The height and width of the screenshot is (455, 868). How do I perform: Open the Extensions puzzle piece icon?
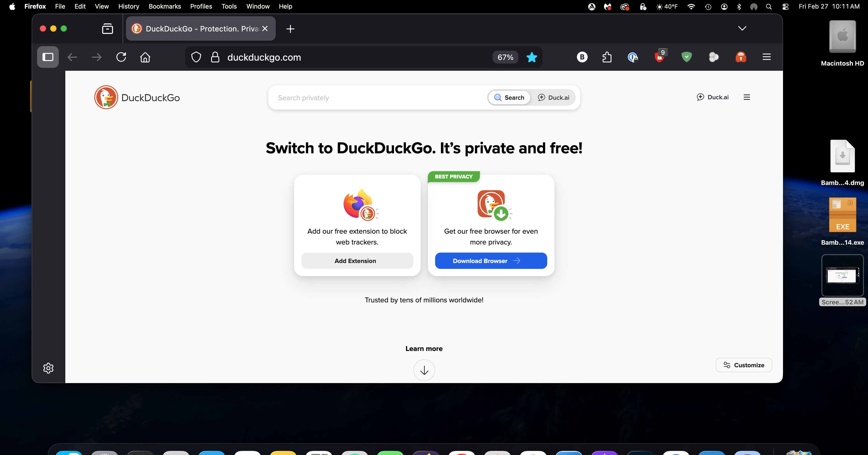coord(607,57)
